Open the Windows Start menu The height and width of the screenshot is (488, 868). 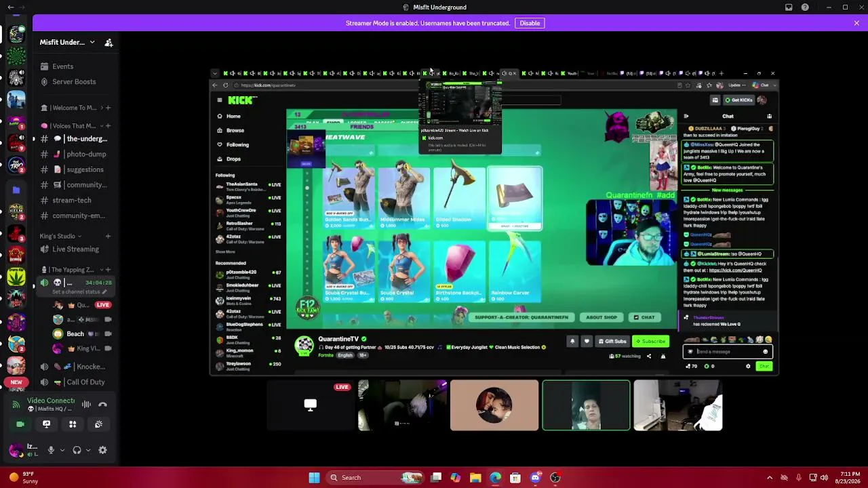click(x=314, y=478)
